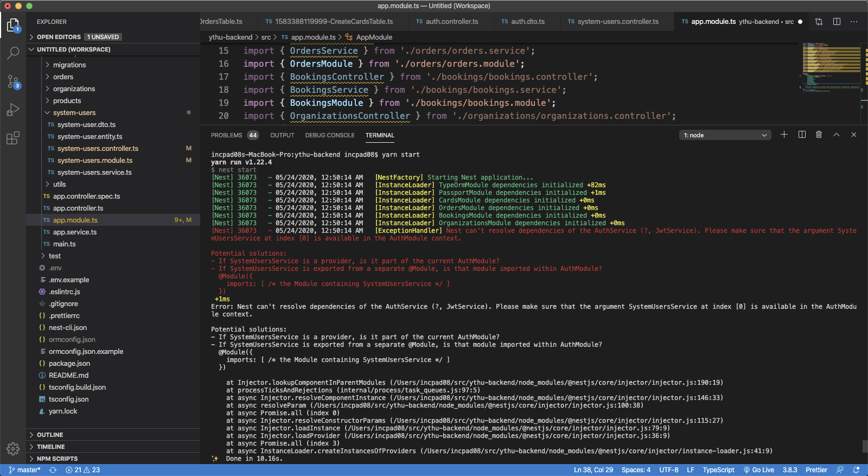Image resolution: width=868 pixels, height=476 pixels.
Task: Click ytho-backend breadcrumb segment
Action: click(x=231, y=37)
